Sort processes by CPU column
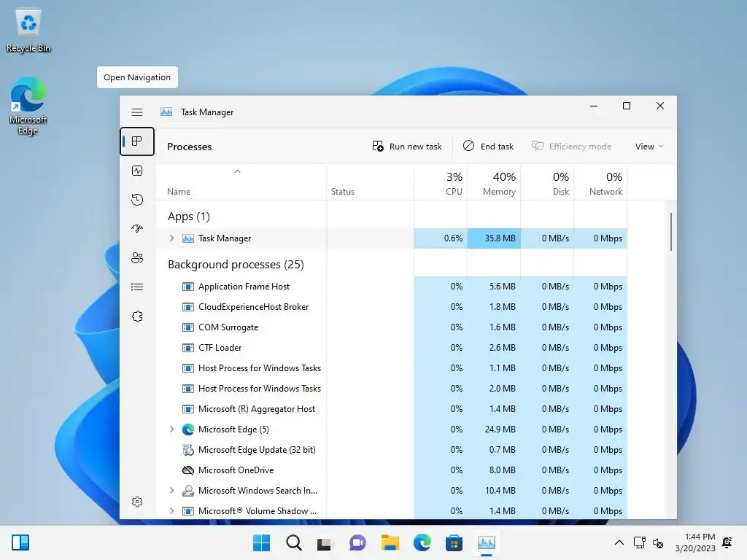The image size is (747, 560). click(x=441, y=182)
